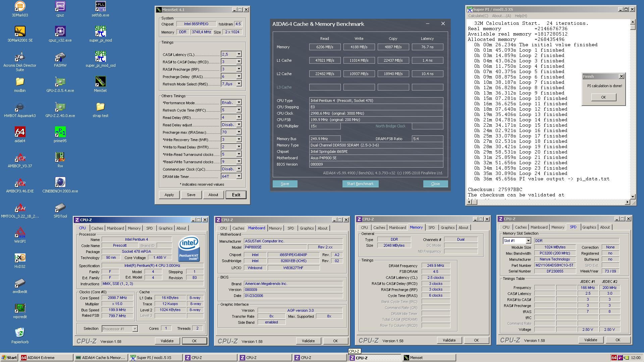Open Help(H) menu in Super PI
The height and width of the screenshot is (362, 644).
(x=521, y=16)
